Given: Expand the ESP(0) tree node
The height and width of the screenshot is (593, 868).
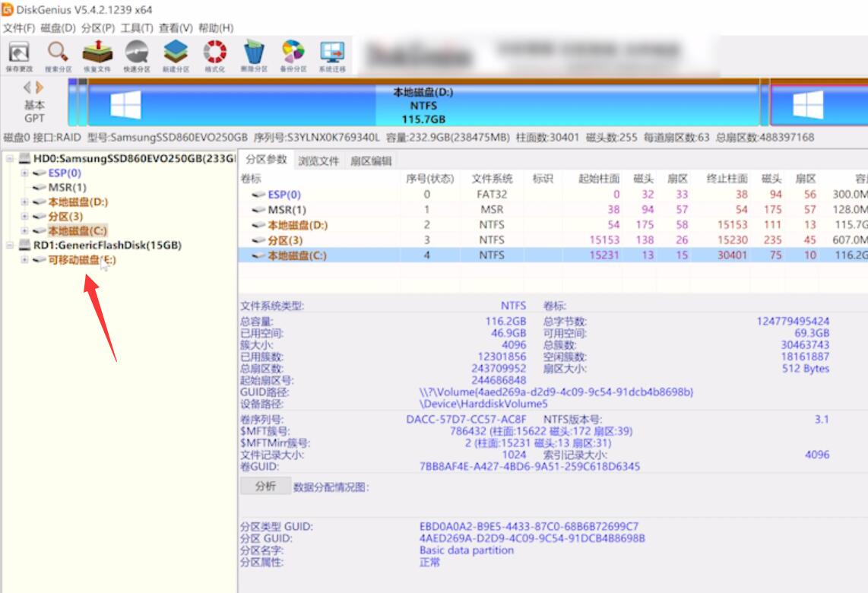Looking at the screenshot, I should pos(24,173).
